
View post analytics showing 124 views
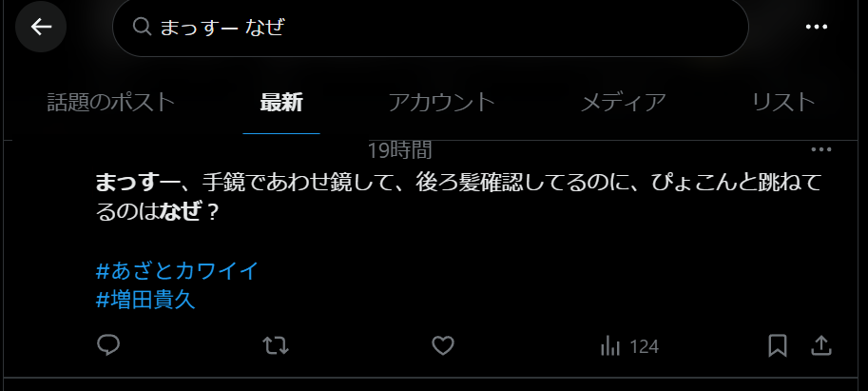click(x=629, y=346)
